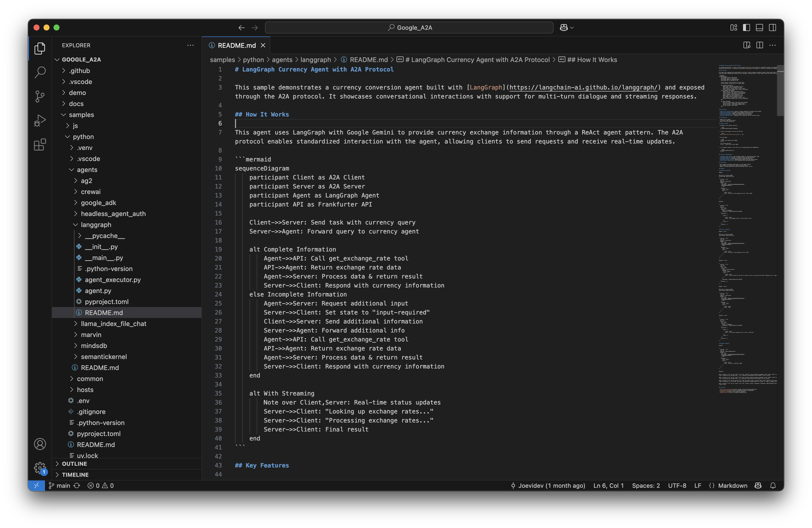Viewport: 812px width, 528px height.
Task: Collapse the langgraph folder
Action: 96,225
